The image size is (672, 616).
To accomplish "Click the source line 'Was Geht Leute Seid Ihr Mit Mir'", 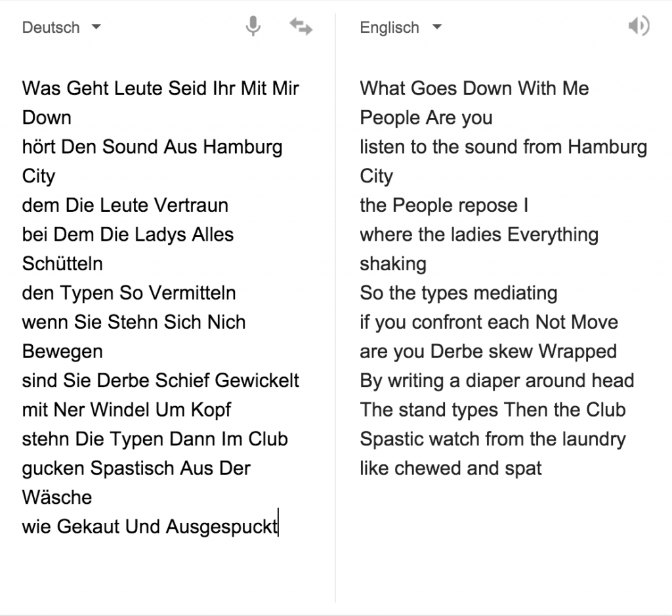I will pos(161,89).
